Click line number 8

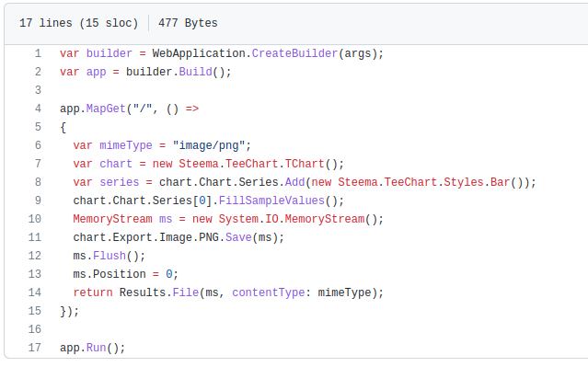coord(38,182)
